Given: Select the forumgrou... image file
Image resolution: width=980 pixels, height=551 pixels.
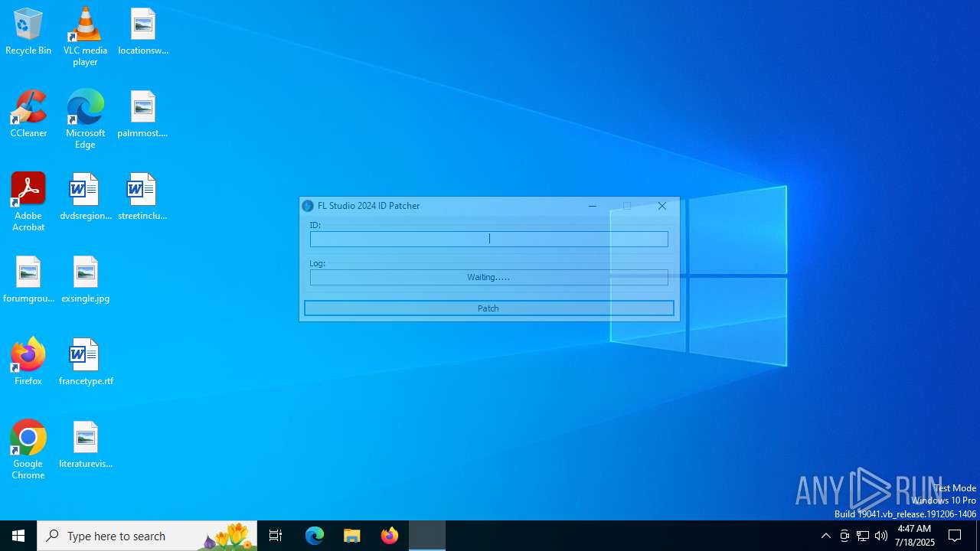Looking at the screenshot, I should pos(28,279).
